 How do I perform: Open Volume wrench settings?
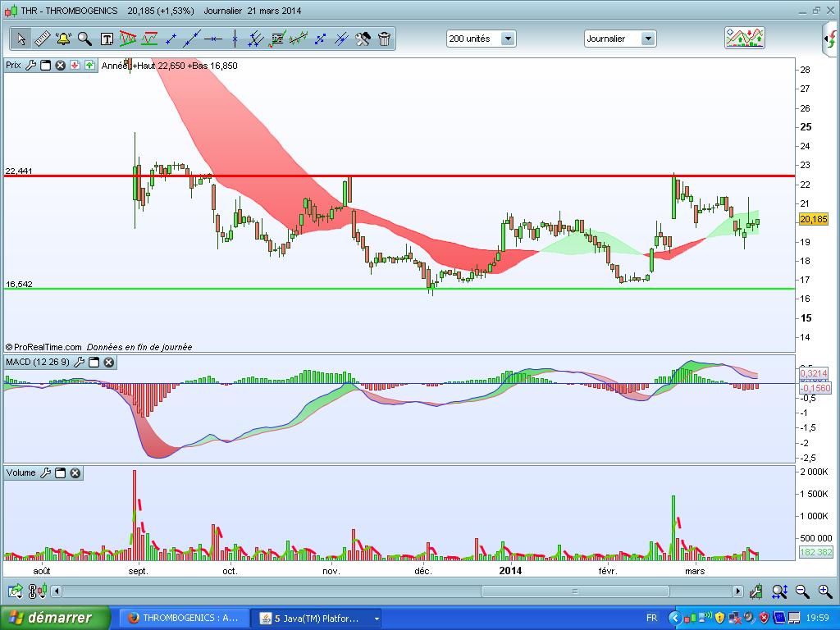(x=46, y=472)
